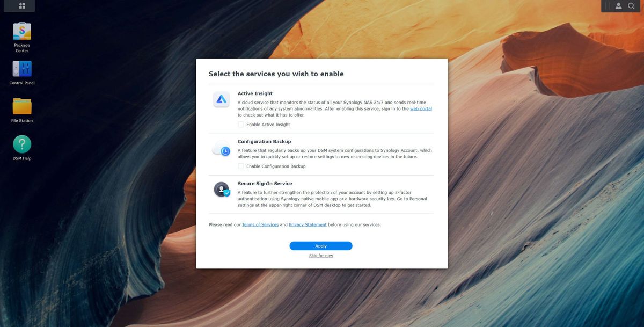Screen dimensions: 644x327
Task: Open the Privacy Statement link
Action: coord(308,224)
